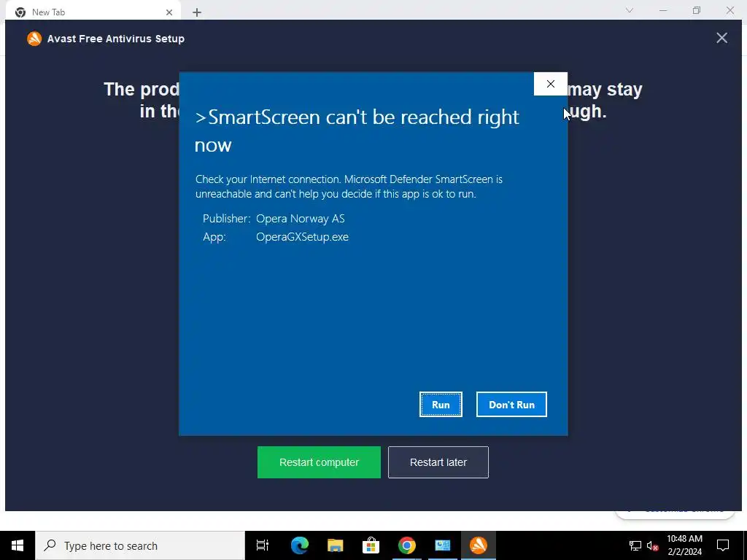Open the clock showing 10:48 AM
Viewport: 747px width, 560px height.
click(x=684, y=545)
